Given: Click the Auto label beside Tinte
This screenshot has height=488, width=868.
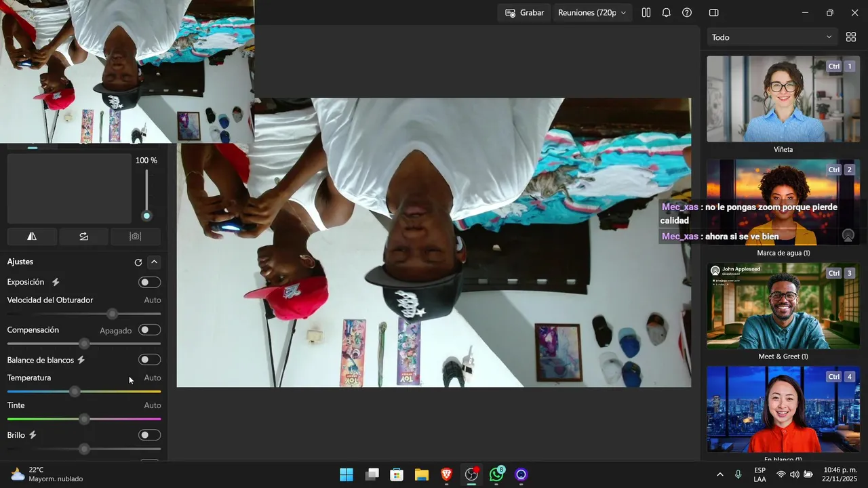Looking at the screenshot, I should [153, 405].
